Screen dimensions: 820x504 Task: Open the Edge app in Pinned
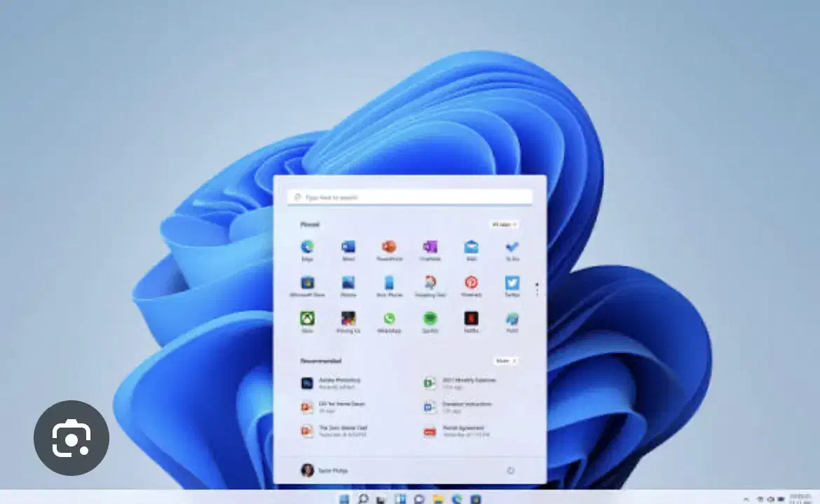coord(307,250)
